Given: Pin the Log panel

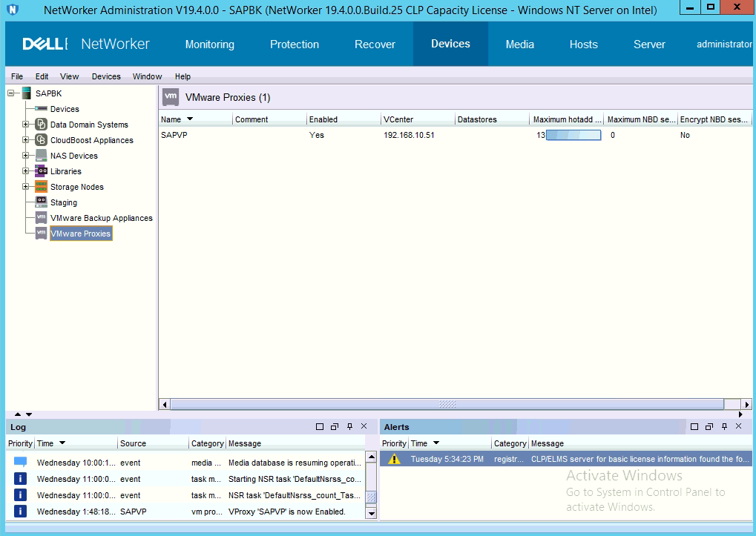Looking at the screenshot, I should pos(349,427).
